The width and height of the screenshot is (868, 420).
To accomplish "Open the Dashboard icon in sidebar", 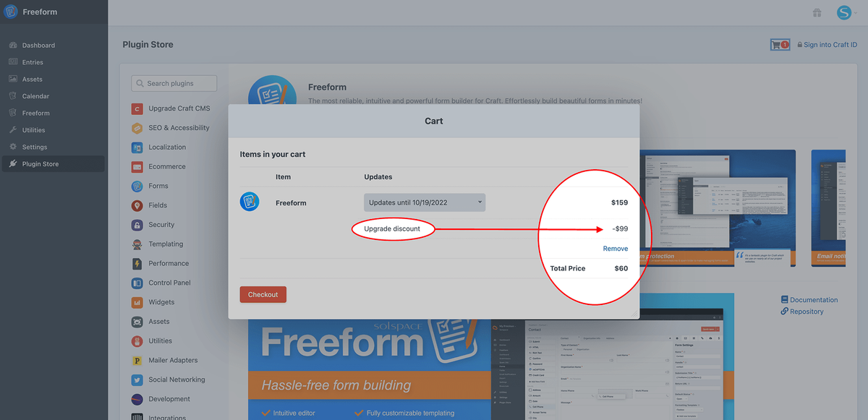I will [13, 46].
